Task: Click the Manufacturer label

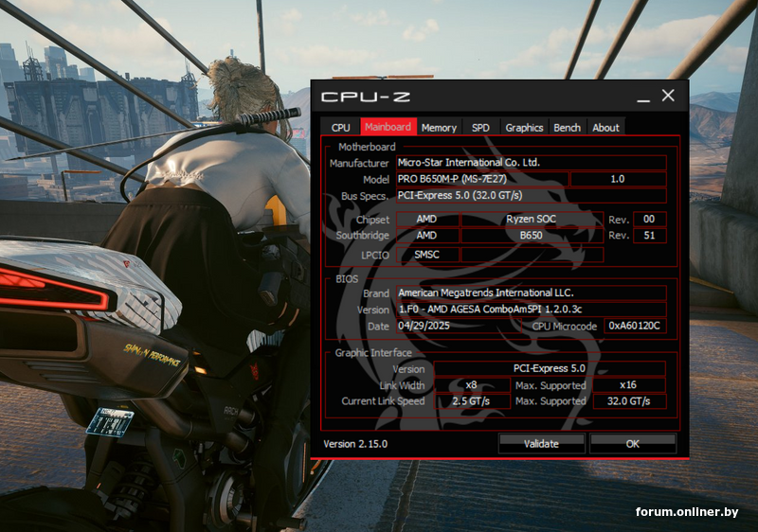Action: click(x=359, y=163)
